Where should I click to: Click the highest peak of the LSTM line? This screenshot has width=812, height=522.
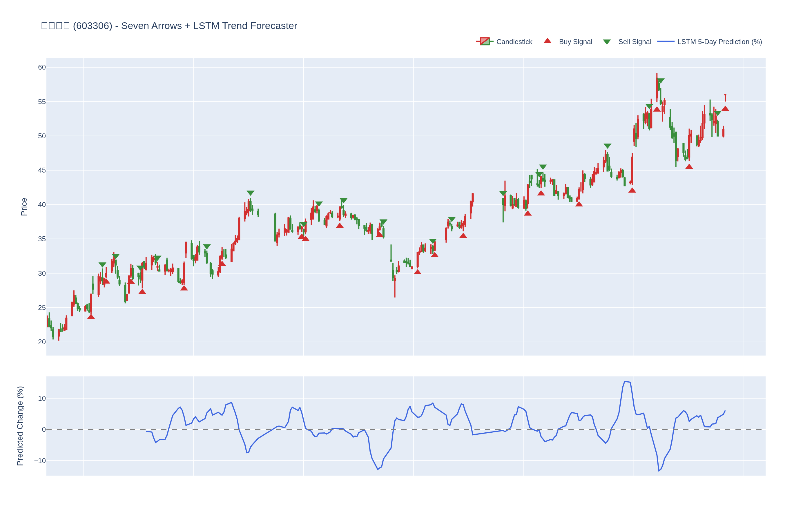pos(625,382)
